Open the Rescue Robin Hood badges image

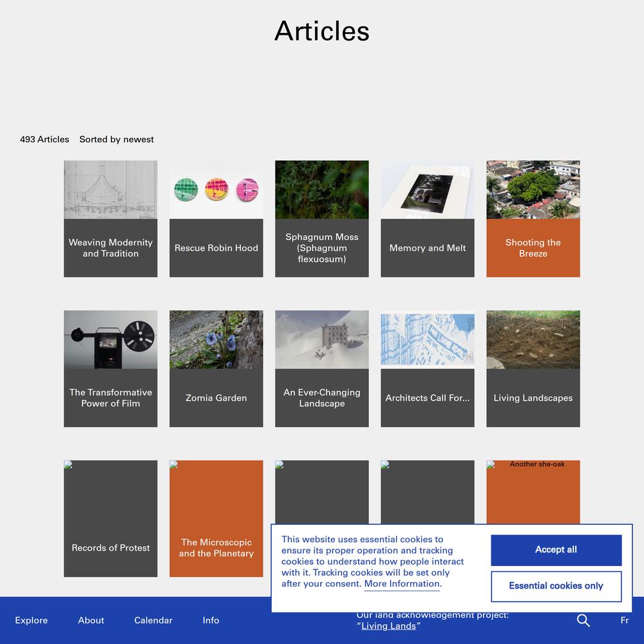click(216, 189)
